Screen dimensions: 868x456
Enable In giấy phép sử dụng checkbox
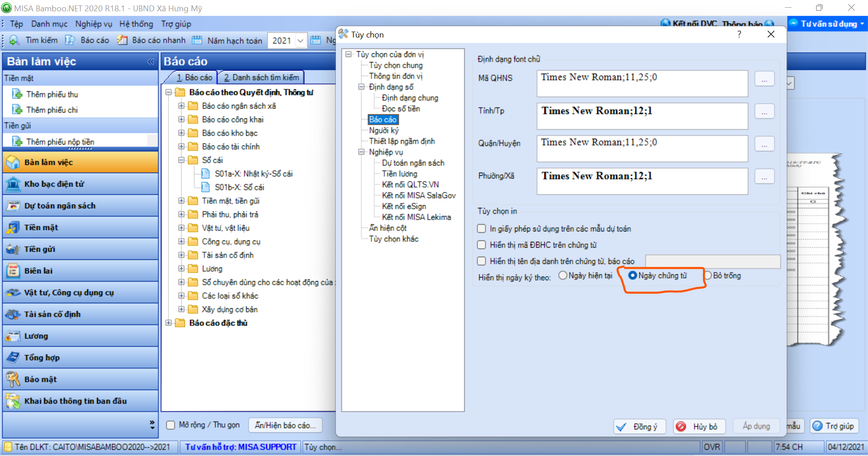click(481, 229)
